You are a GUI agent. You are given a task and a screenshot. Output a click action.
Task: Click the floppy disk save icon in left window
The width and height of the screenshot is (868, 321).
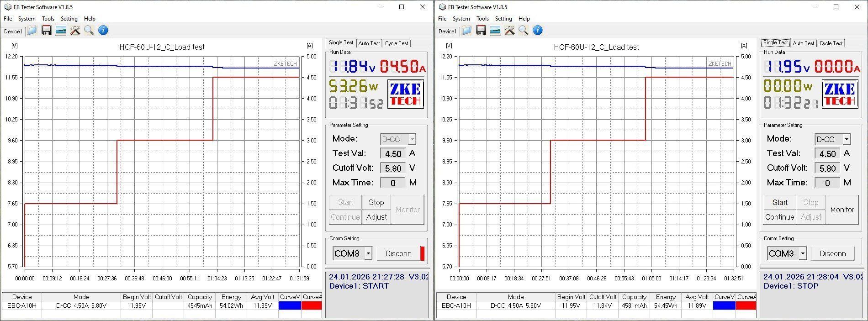click(46, 31)
